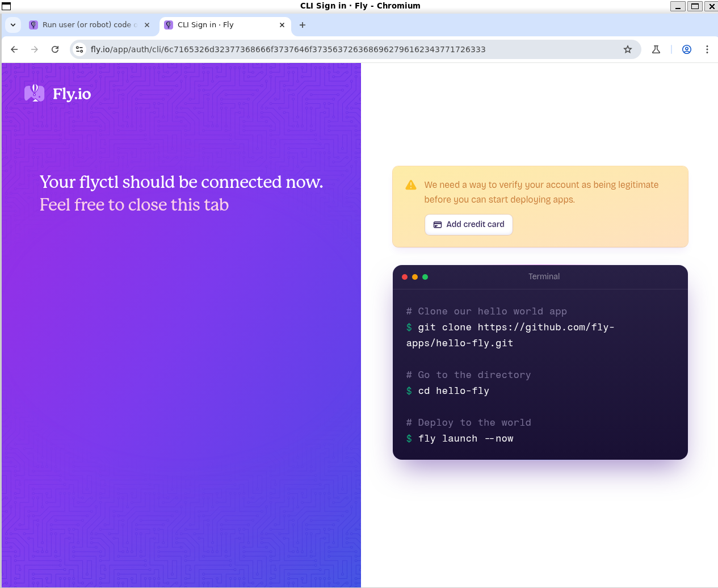The image size is (718, 588).
Task: Open the Chromium three-dot menu
Action: tap(707, 49)
